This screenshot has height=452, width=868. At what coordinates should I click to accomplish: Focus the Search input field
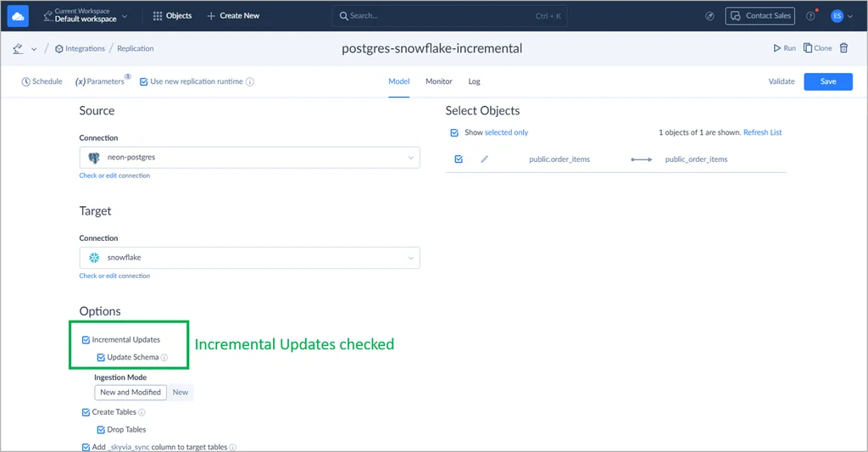click(x=449, y=16)
